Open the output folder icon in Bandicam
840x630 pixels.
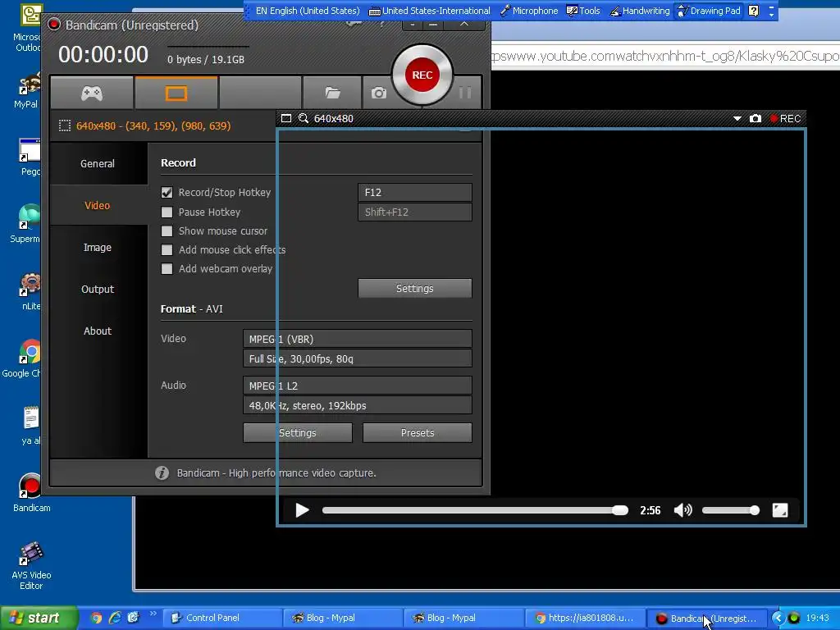click(332, 94)
